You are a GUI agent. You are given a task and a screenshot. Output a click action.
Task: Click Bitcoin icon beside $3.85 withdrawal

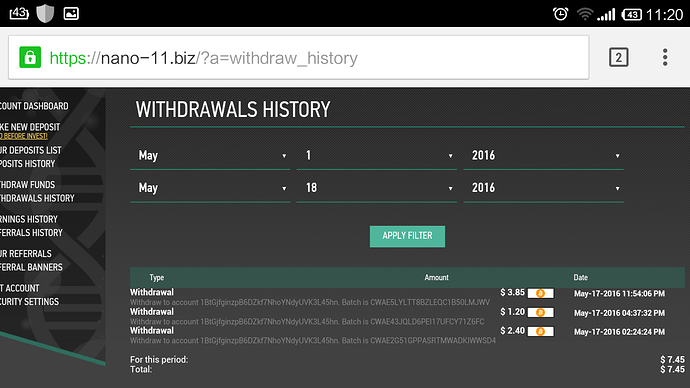tap(540, 293)
